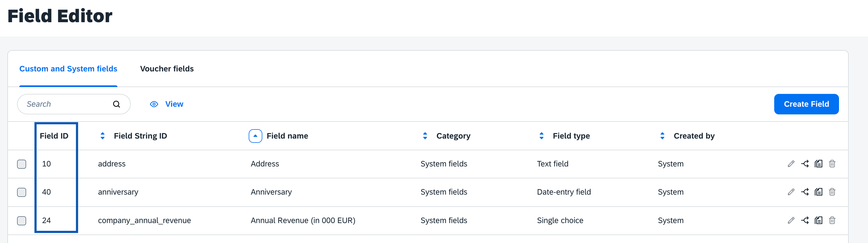Sort by Created by column arrows
The width and height of the screenshot is (868, 243).
[662, 136]
